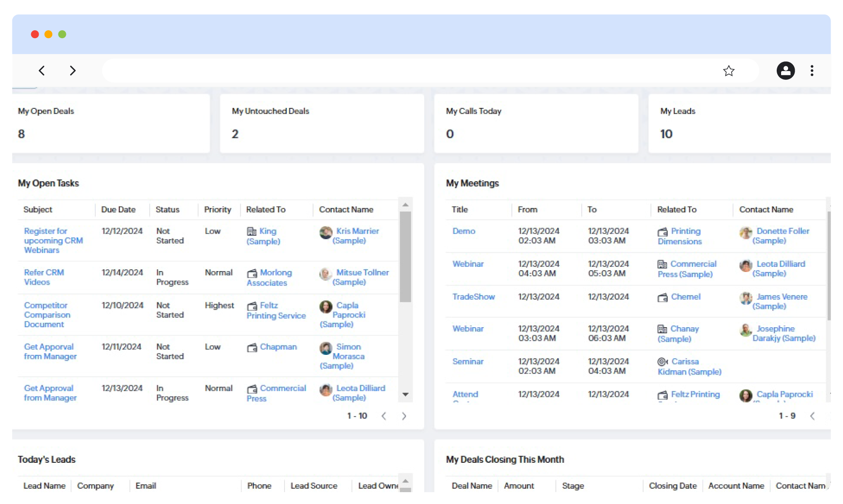The width and height of the screenshot is (843, 504).
Task: Open the browser three-dot menu
Action: click(812, 71)
